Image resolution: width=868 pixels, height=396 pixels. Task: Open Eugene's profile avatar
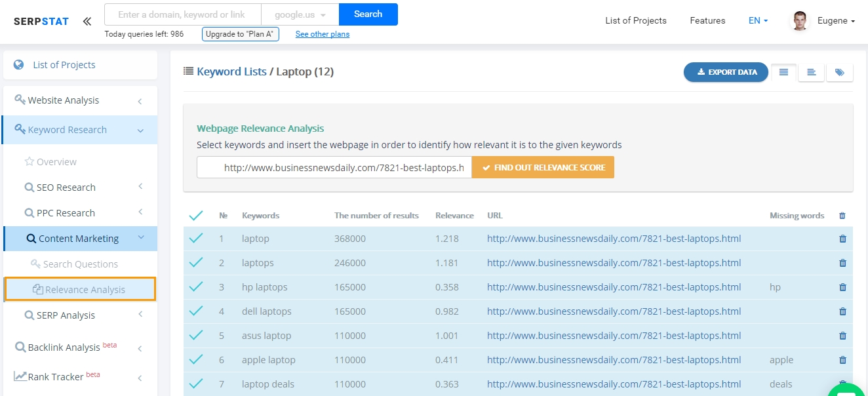point(800,21)
